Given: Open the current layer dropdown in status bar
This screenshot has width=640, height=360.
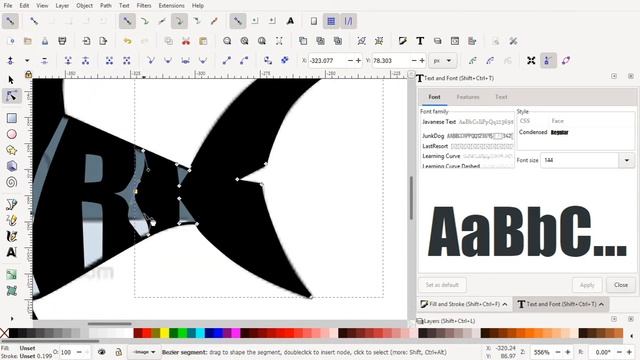Looking at the screenshot, I should 144,352.
